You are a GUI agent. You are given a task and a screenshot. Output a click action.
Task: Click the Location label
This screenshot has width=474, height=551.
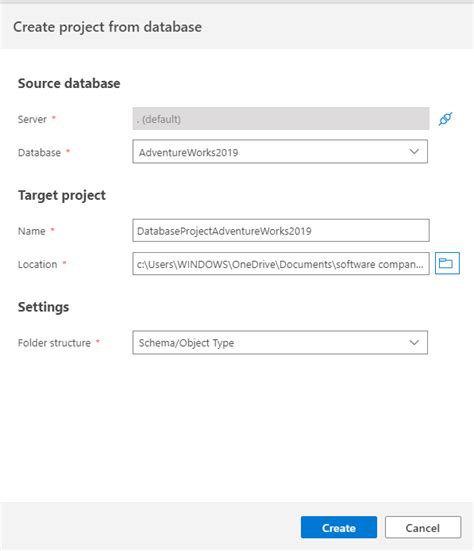point(37,264)
